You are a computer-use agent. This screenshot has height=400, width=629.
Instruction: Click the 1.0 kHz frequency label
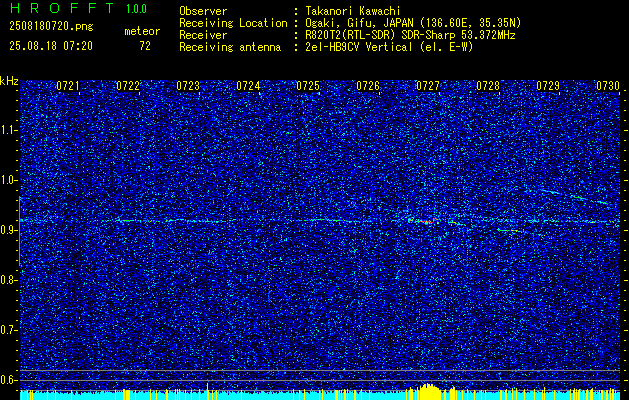pyautogui.click(x=8, y=180)
